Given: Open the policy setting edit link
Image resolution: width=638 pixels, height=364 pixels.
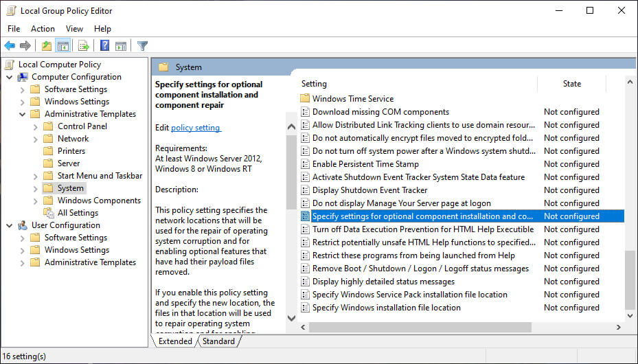Looking at the screenshot, I should point(196,128).
